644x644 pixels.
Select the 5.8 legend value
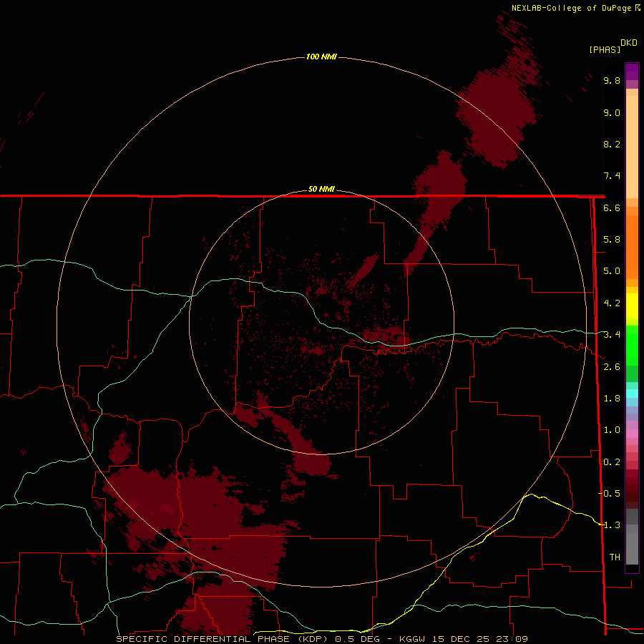click(x=612, y=240)
